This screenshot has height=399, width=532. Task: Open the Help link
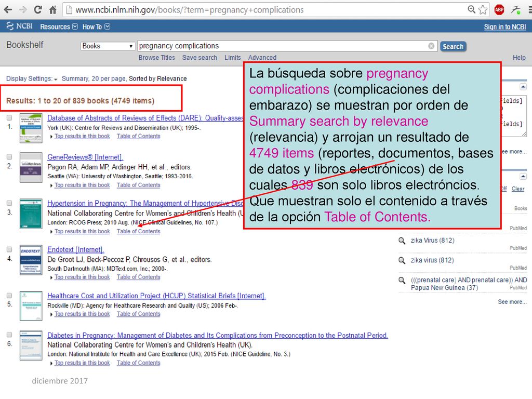519,58
